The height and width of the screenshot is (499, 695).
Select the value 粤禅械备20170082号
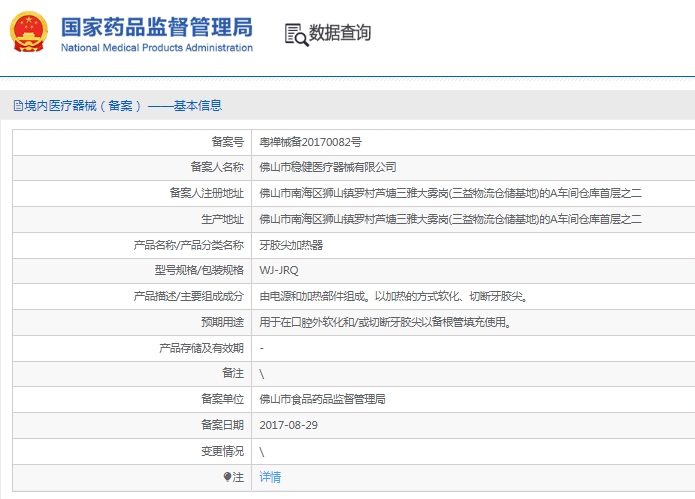(310, 142)
